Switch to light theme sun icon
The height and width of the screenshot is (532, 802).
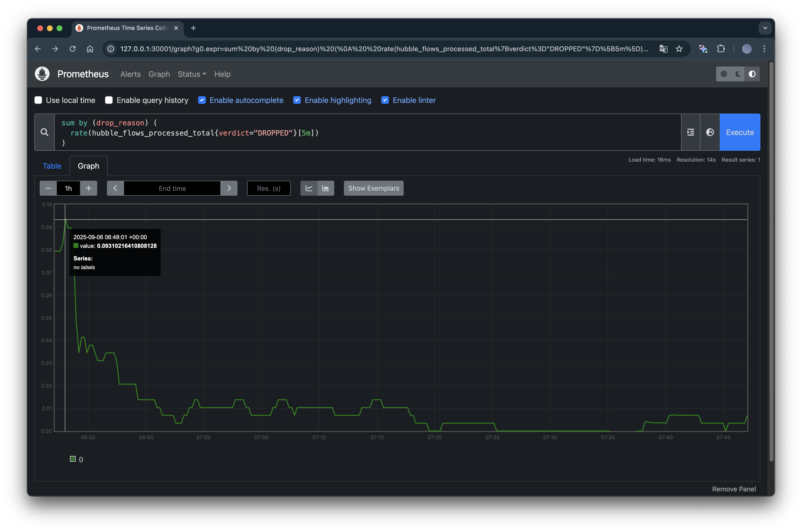tap(724, 74)
